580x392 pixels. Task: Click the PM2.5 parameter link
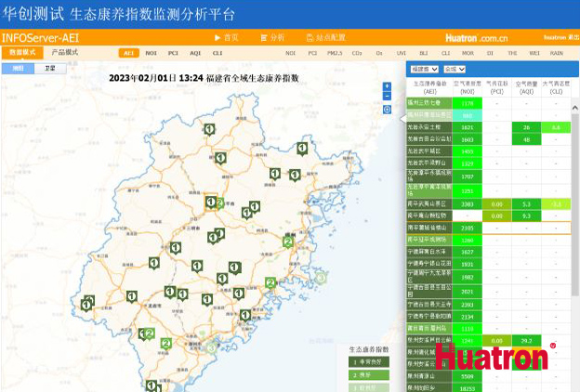[334, 54]
